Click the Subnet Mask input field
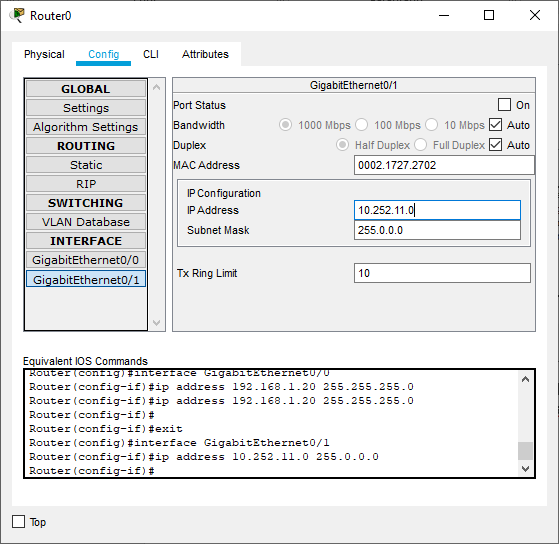 point(437,230)
